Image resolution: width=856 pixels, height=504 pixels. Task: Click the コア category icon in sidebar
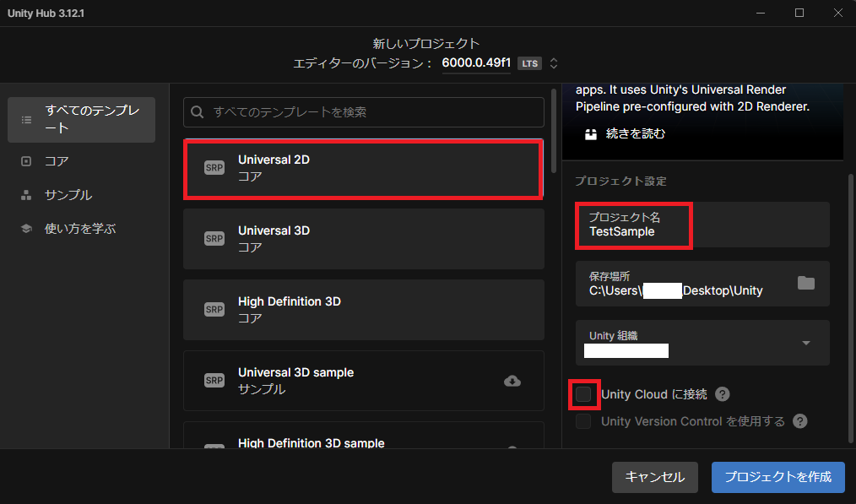pos(26,161)
